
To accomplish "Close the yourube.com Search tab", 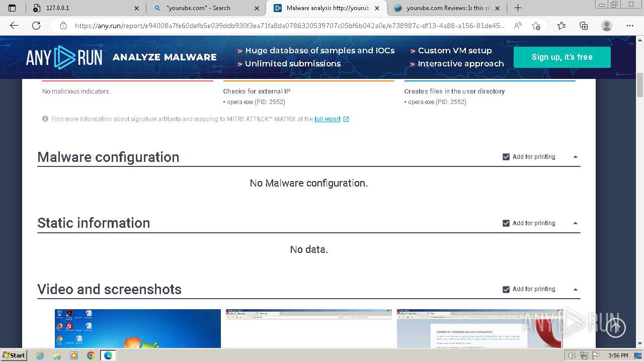I will coord(257,8).
